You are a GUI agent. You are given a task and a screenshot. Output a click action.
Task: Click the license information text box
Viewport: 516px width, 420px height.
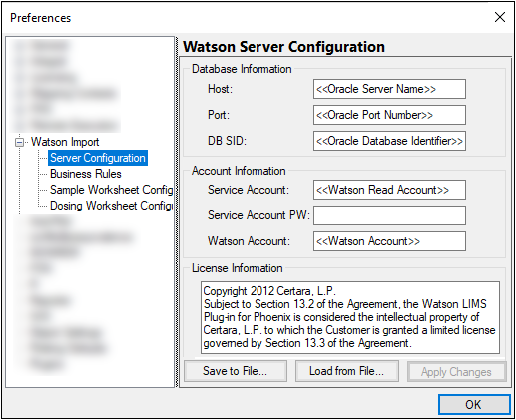click(350, 317)
